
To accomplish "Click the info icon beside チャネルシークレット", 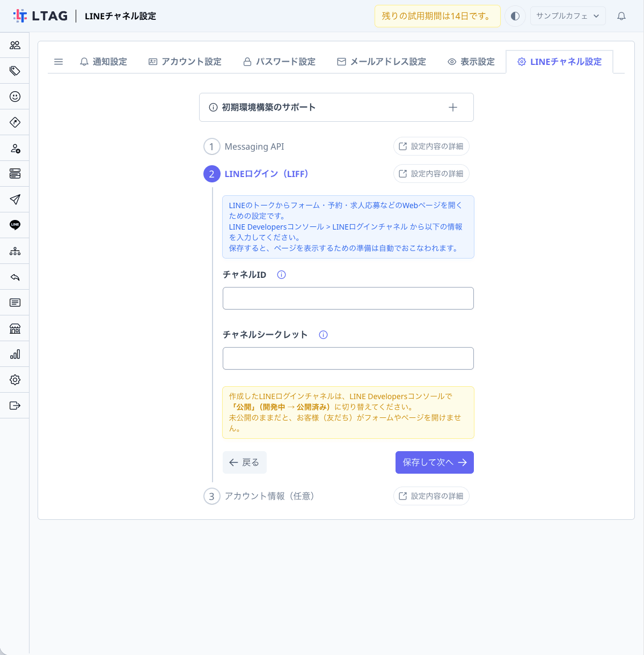I will pos(323,335).
